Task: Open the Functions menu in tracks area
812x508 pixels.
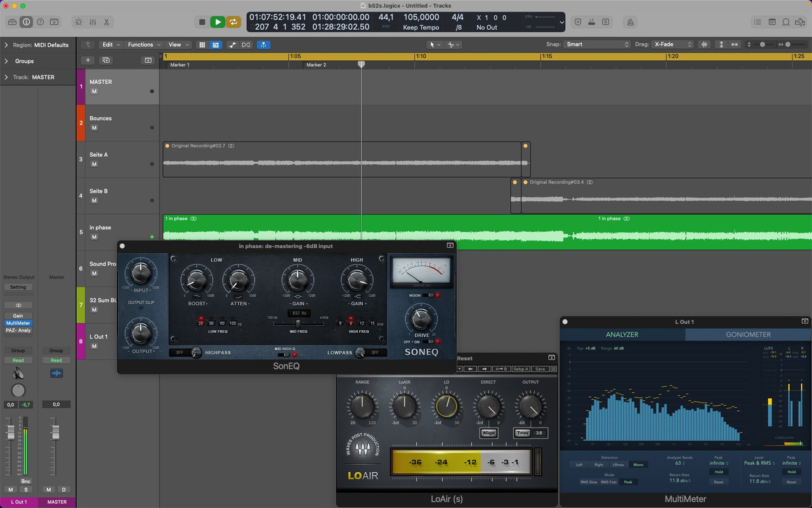Action: 143,44
